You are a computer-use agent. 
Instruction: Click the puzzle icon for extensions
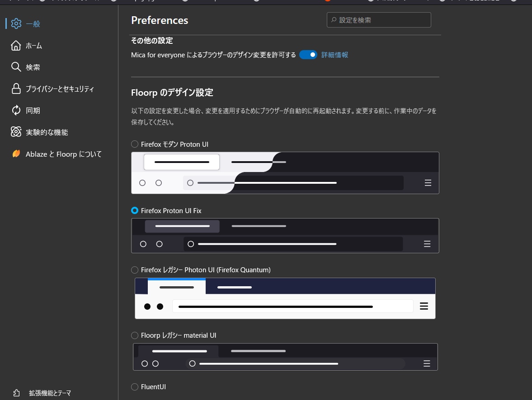[x=16, y=393]
